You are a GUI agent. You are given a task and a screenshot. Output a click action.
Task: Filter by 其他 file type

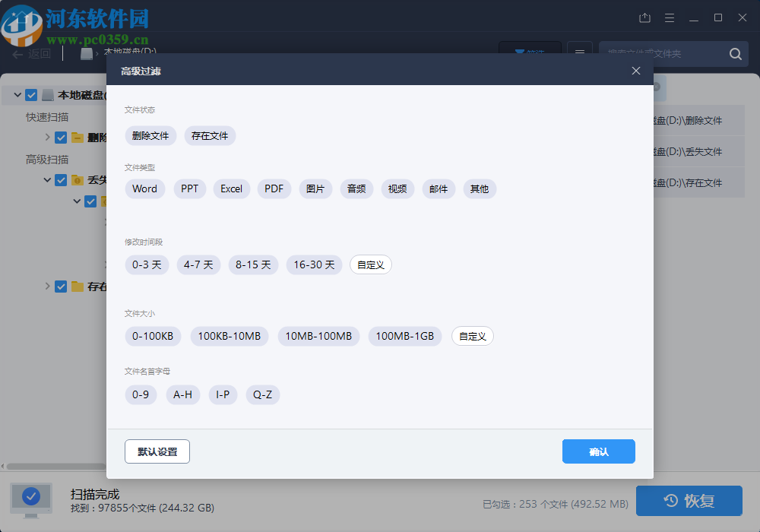click(480, 189)
